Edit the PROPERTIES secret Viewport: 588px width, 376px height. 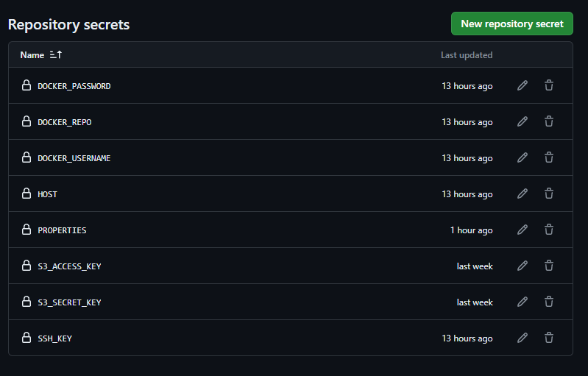point(523,230)
